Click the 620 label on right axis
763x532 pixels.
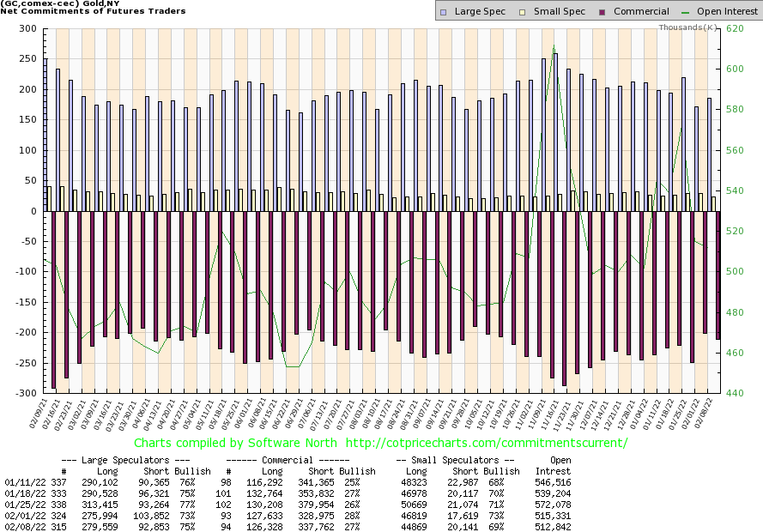pyautogui.click(x=720, y=29)
